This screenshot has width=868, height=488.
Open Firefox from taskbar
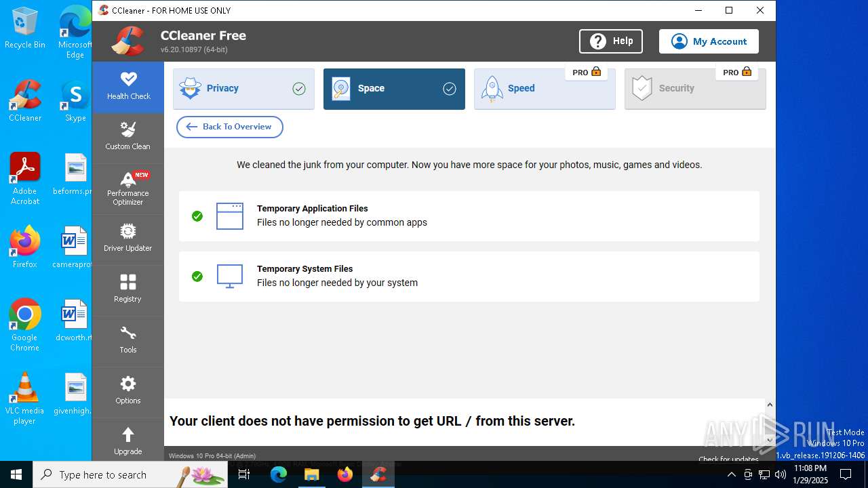(x=345, y=474)
